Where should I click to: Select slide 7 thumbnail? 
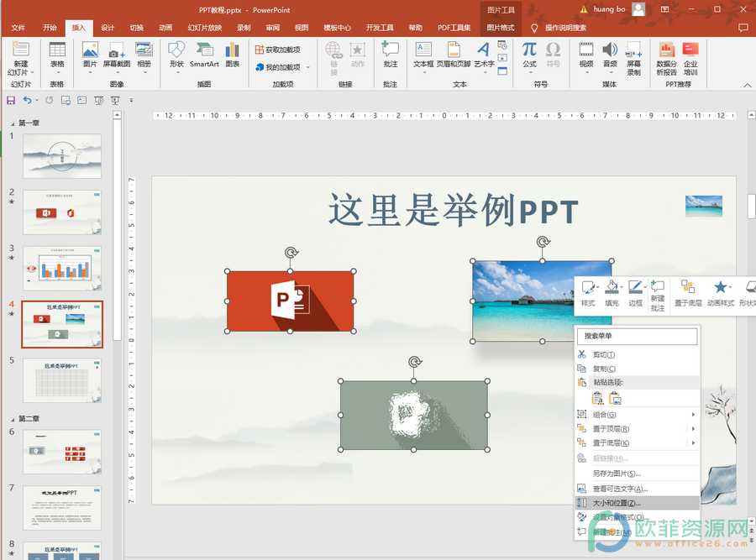click(62, 508)
